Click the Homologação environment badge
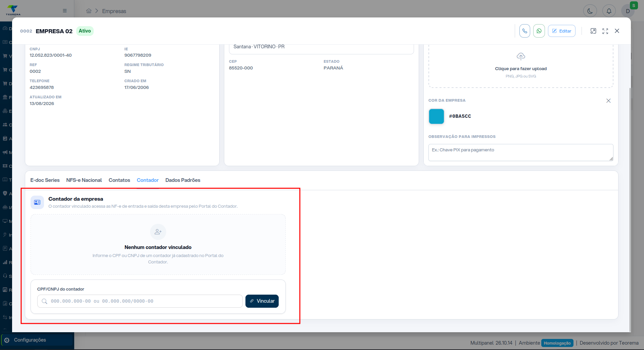This screenshot has width=644, height=350. [x=557, y=343]
